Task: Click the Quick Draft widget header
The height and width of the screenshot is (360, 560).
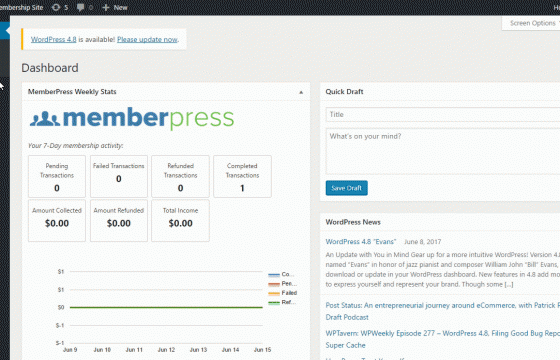Action: tap(440, 92)
